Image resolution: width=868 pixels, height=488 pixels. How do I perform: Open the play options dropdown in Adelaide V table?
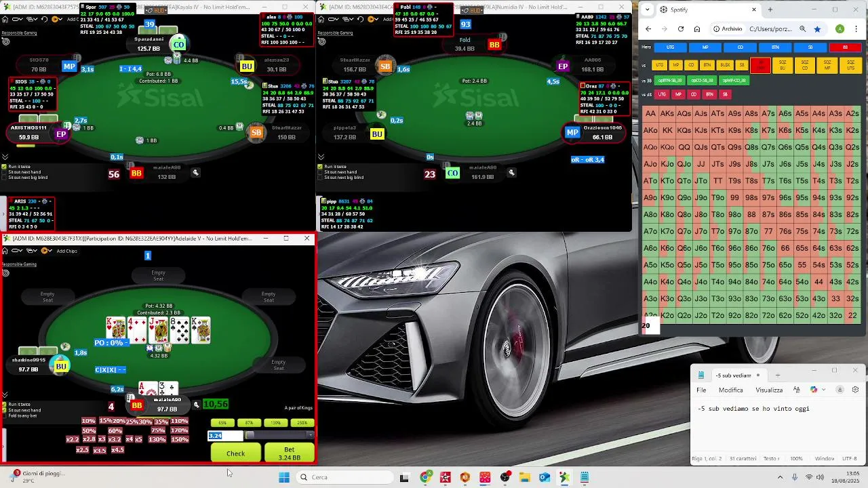46,251
